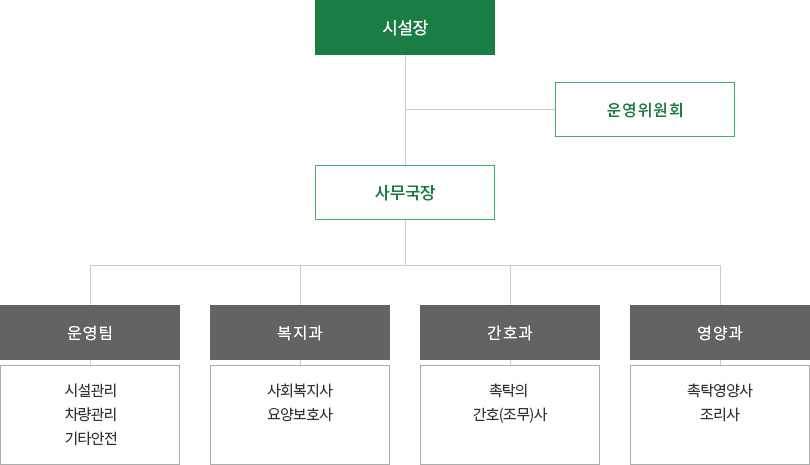The width and height of the screenshot is (810, 465).
Task: Select 촉탁영양사 under 영양과
Action: (x=720, y=390)
